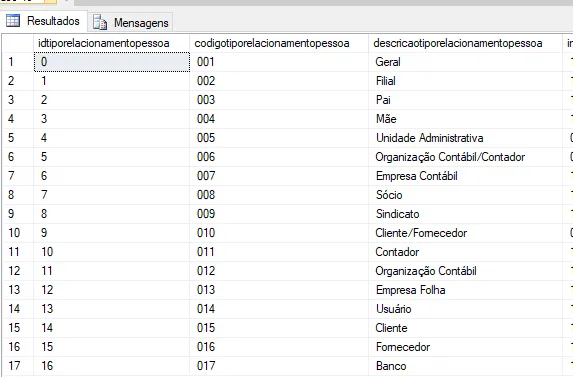Select column header codigotiporelacionamentopessoa
The image size is (573, 377).
tap(279, 43)
